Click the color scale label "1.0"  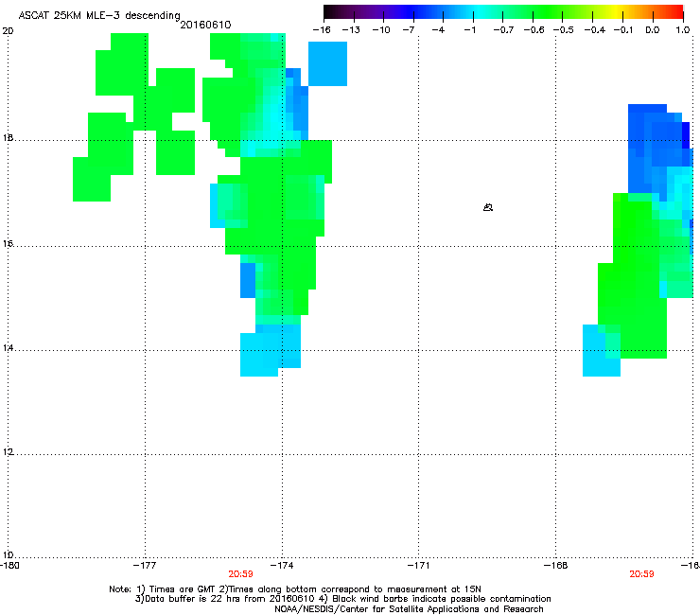[x=683, y=30]
